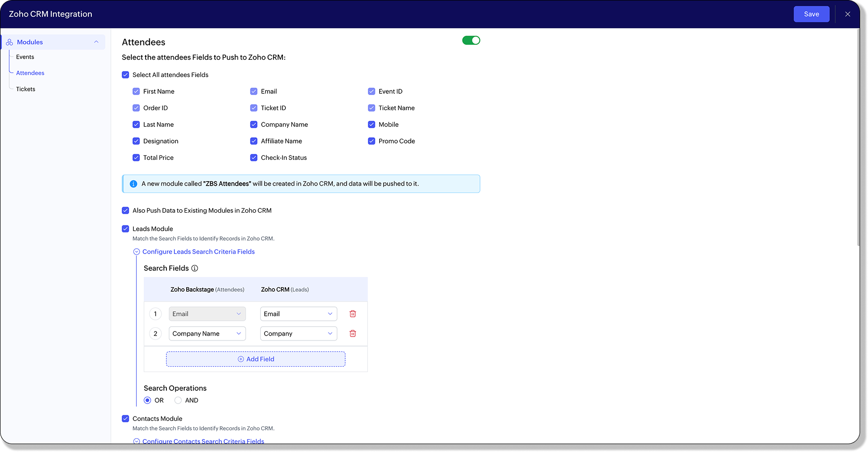This screenshot has height=452, width=868.
Task: Uncheck the Affiliate Name field
Action: (x=254, y=141)
